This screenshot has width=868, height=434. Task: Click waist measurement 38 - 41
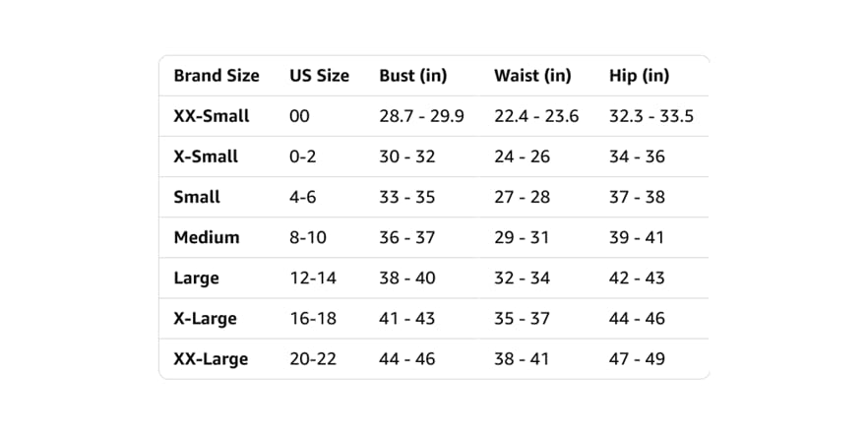click(x=522, y=359)
